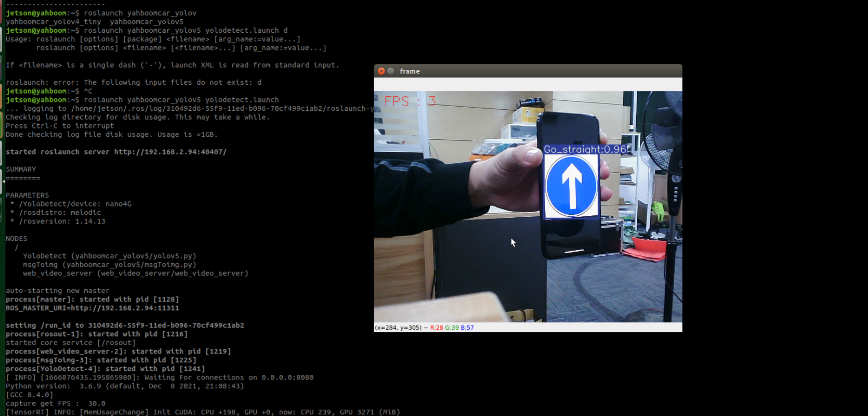Click the "frame" window title text

[x=410, y=71]
